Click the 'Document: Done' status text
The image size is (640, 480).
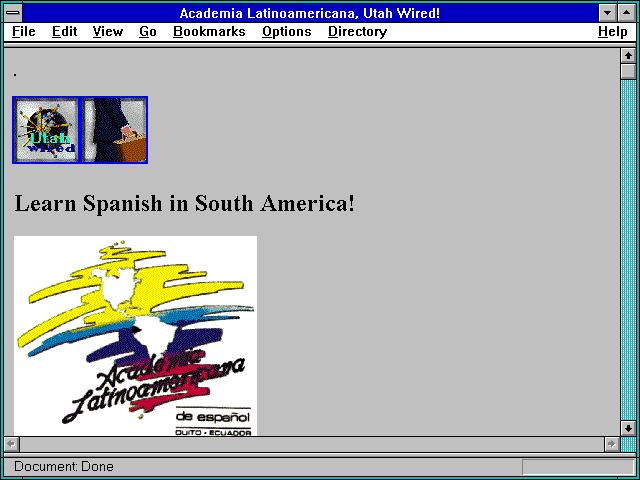(x=64, y=466)
